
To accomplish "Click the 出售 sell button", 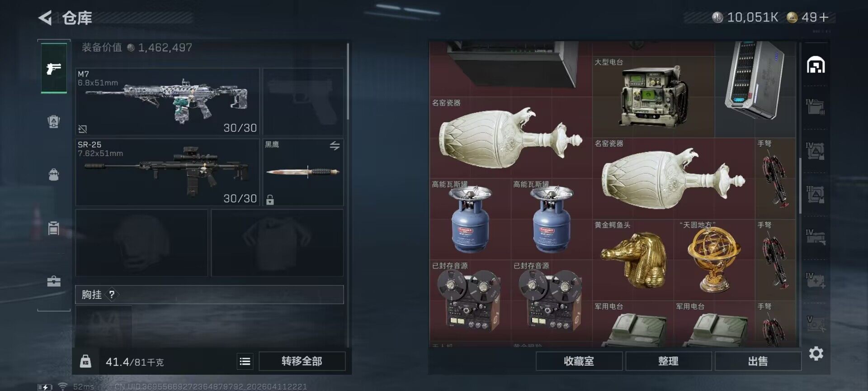I will pyautogui.click(x=758, y=361).
